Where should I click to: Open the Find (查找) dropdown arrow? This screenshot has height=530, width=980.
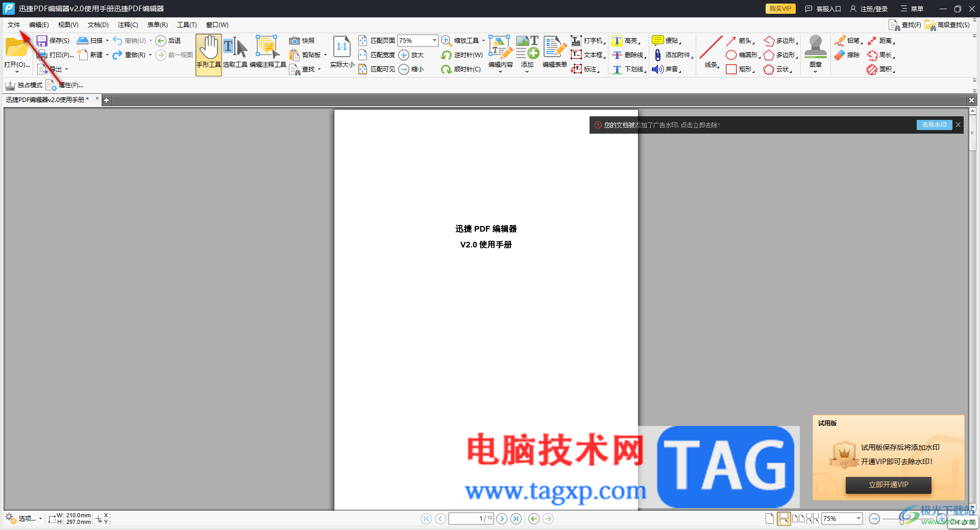point(319,69)
